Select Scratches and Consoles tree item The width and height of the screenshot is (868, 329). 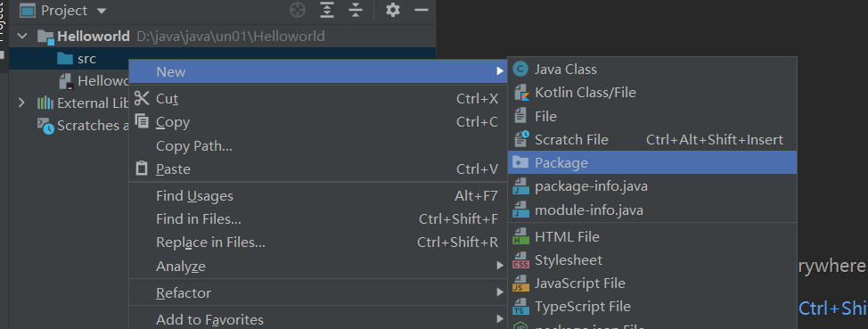click(x=83, y=126)
